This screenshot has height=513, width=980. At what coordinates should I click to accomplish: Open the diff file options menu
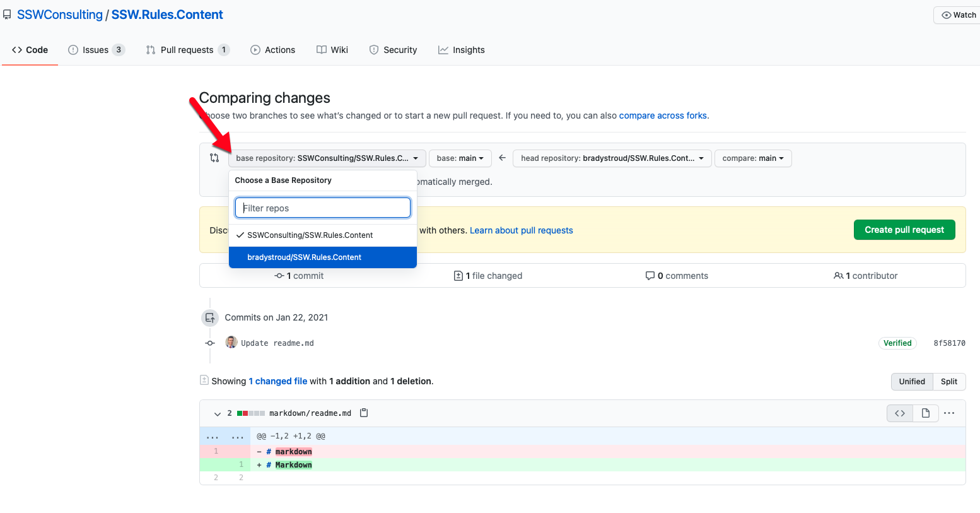tap(949, 413)
